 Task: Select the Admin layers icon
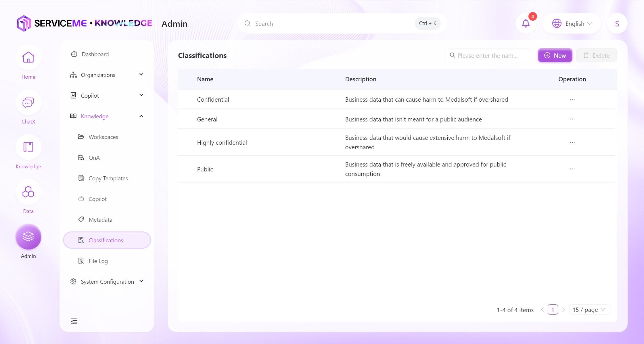tap(28, 237)
